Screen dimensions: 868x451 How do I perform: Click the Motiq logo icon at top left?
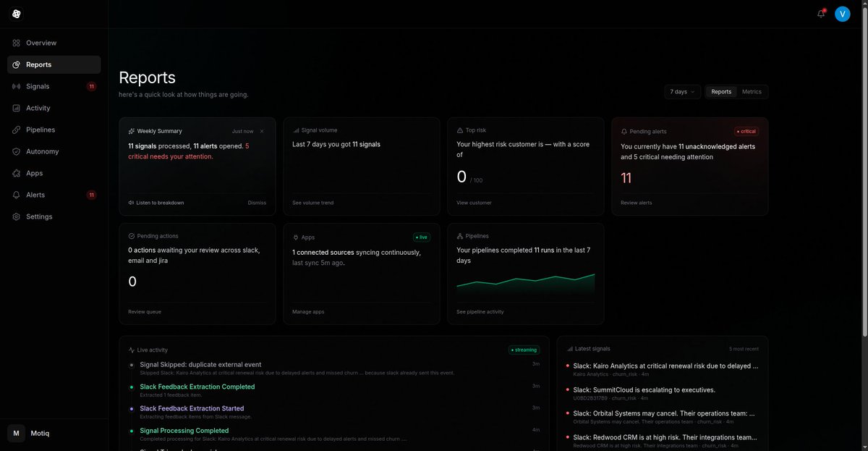click(16, 14)
